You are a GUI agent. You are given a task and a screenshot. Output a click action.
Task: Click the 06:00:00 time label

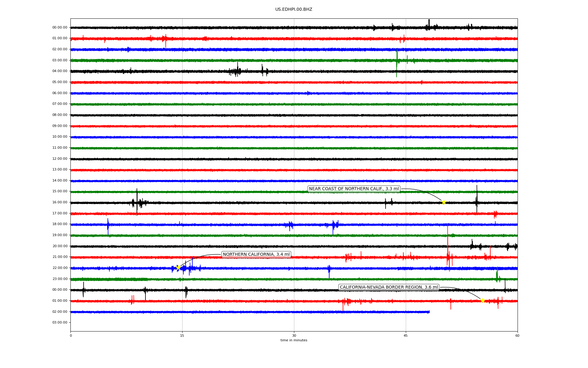[60, 93]
